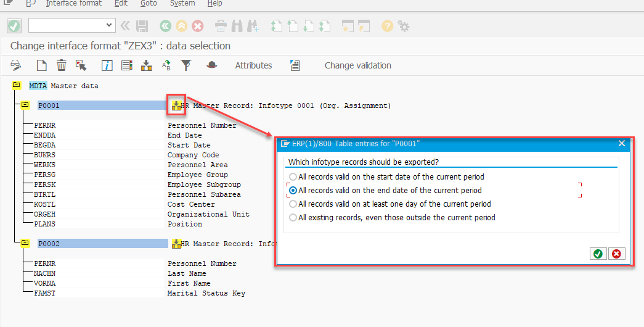Click the document icon beside Attributes
Viewport: 644px width, 327px height.
(295, 65)
